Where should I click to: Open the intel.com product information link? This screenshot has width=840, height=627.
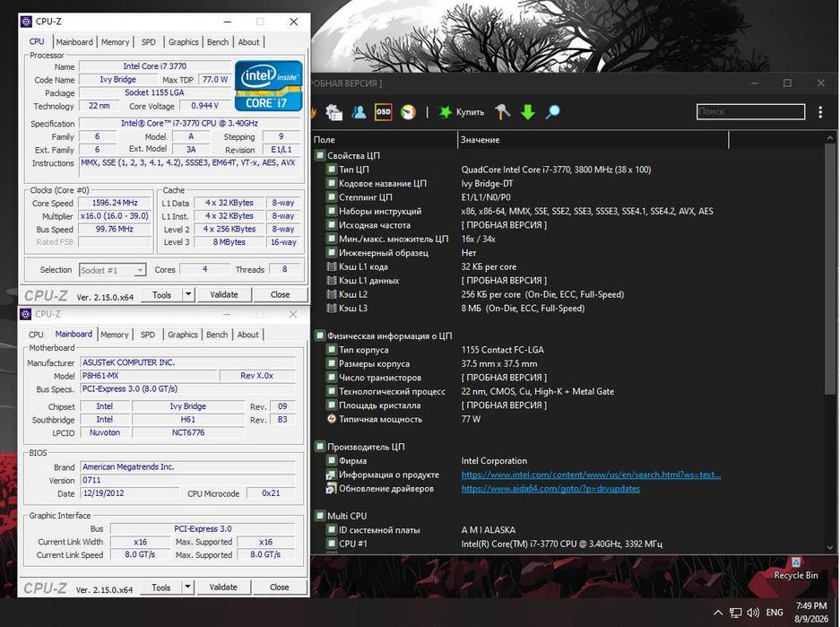[x=591, y=475]
